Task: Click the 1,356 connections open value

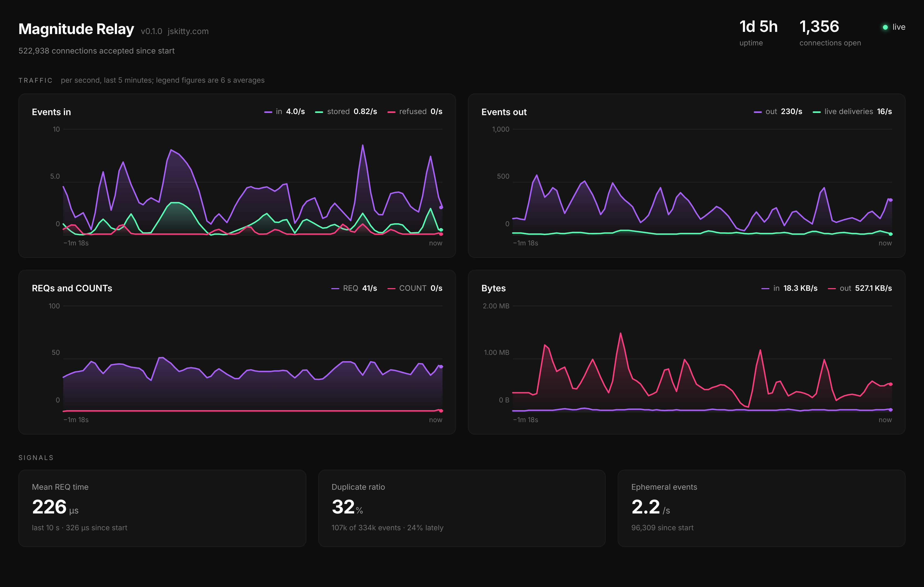Action: point(819,26)
